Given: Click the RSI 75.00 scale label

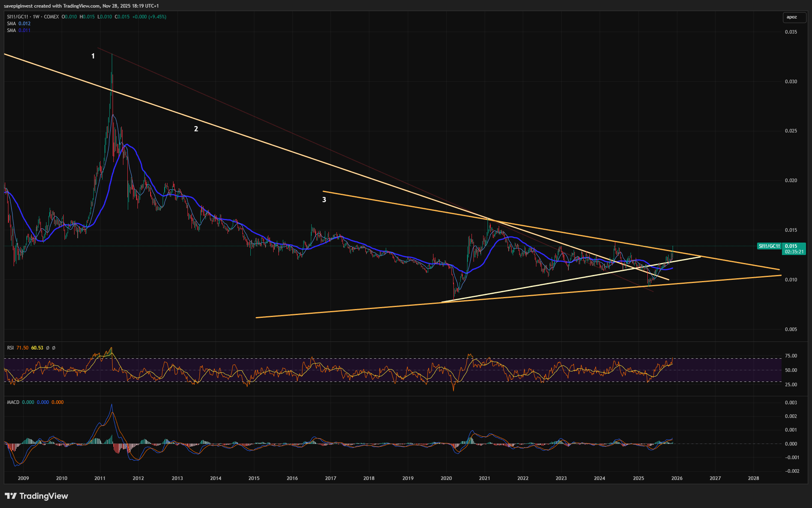Looking at the screenshot, I should click(x=791, y=356).
